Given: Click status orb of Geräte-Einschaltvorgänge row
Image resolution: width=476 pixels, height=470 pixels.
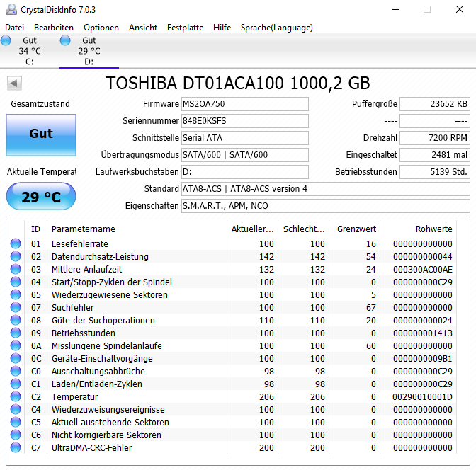Looking at the screenshot, I should click(16, 358).
